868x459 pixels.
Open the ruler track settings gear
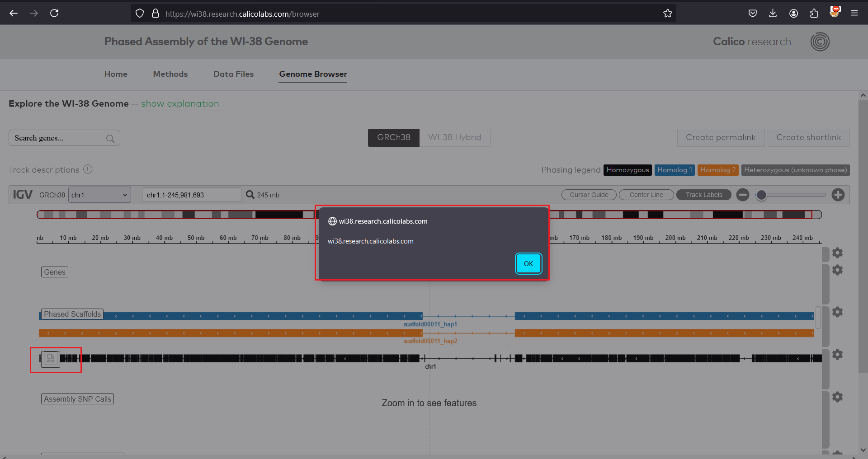tap(838, 253)
